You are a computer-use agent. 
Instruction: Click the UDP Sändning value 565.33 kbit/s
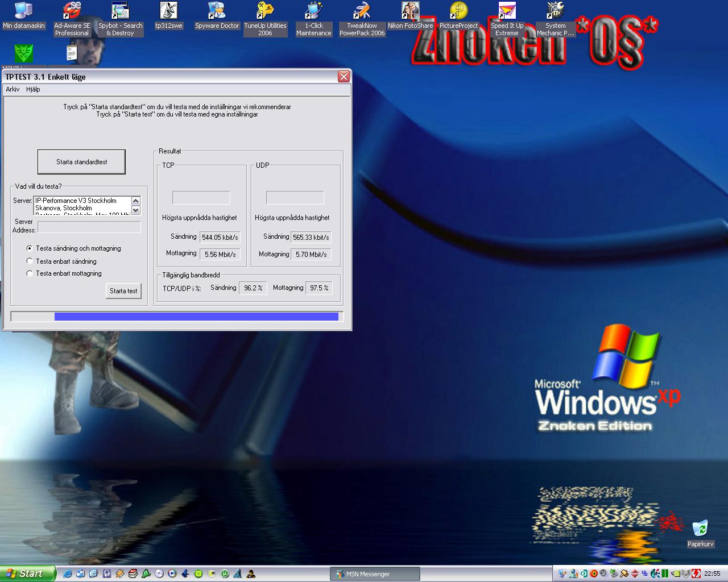point(311,238)
